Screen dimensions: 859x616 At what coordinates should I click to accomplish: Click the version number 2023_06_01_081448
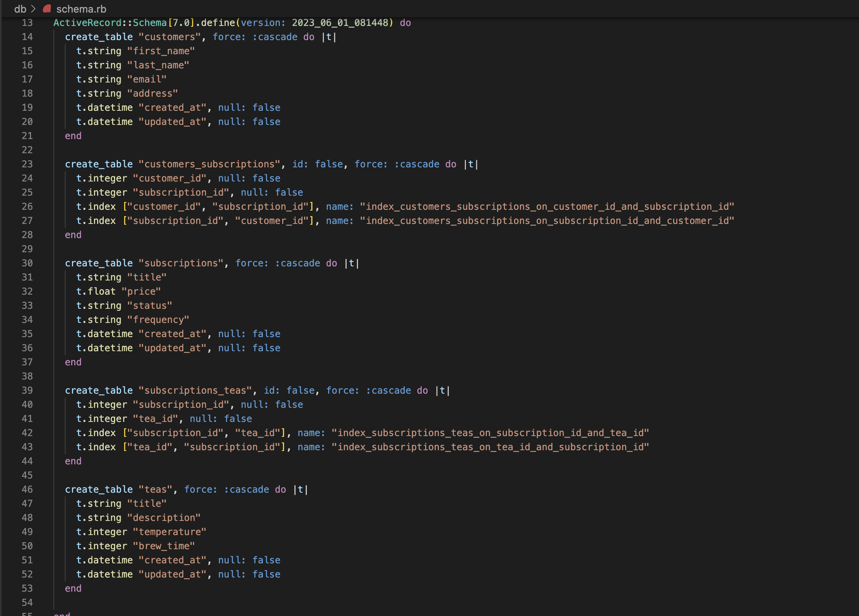pos(340,23)
